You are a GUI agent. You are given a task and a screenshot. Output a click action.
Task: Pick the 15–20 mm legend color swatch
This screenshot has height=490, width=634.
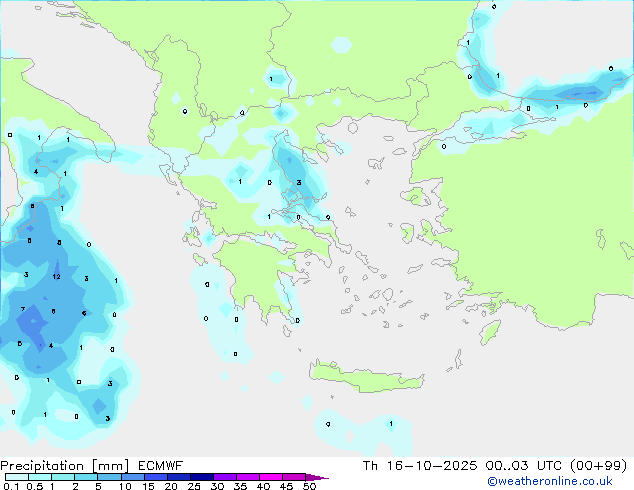pos(156,477)
